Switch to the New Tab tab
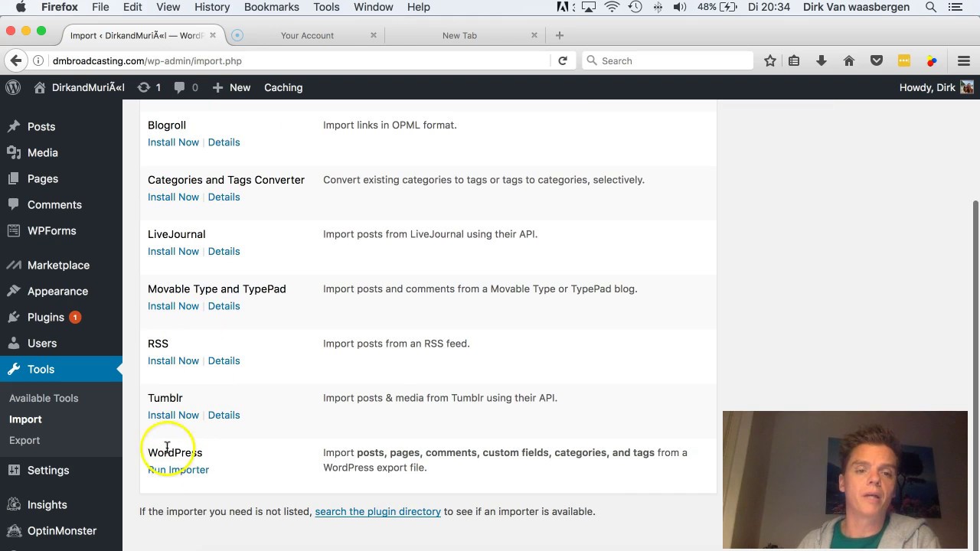 point(459,35)
